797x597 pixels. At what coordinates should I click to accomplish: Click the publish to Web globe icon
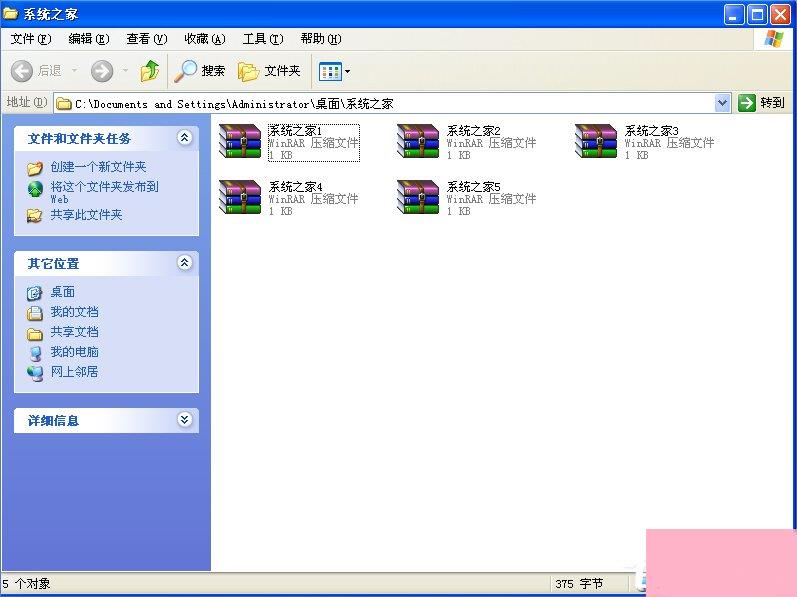click(x=35, y=188)
